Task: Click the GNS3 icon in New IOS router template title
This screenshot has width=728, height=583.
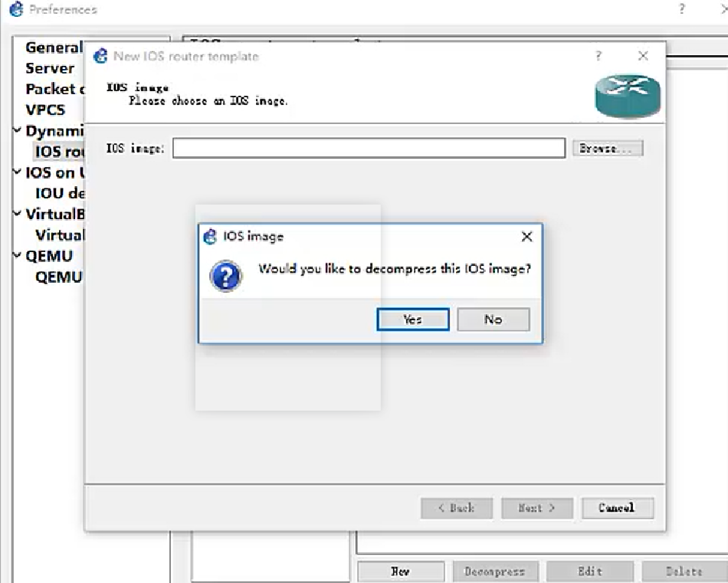Action: pos(100,56)
